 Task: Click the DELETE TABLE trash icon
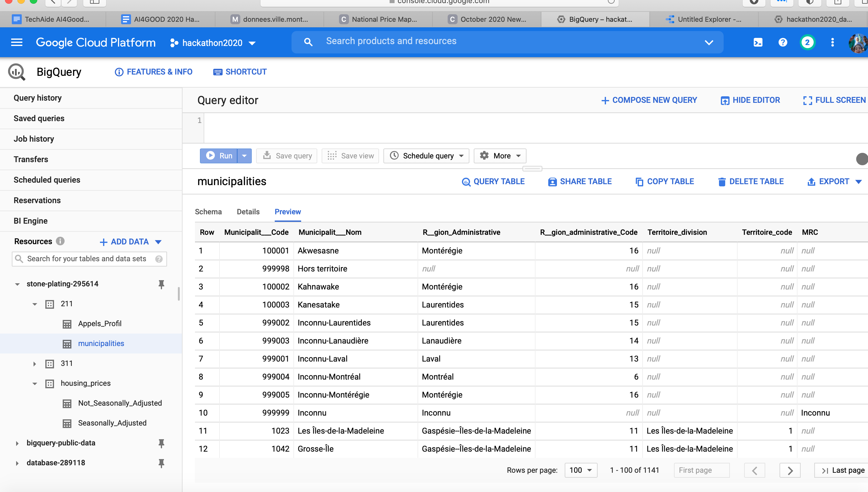coord(721,181)
